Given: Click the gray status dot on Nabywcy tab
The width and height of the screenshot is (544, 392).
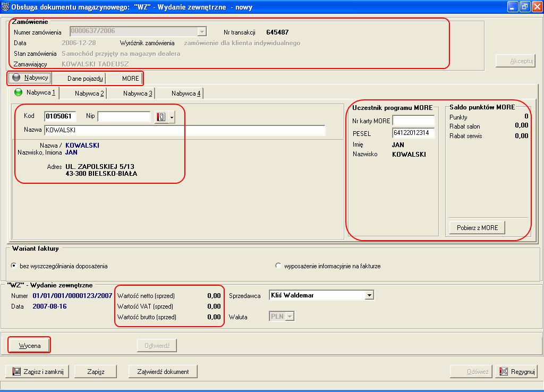Looking at the screenshot, I should pyautogui.click(x=16, y=78).
